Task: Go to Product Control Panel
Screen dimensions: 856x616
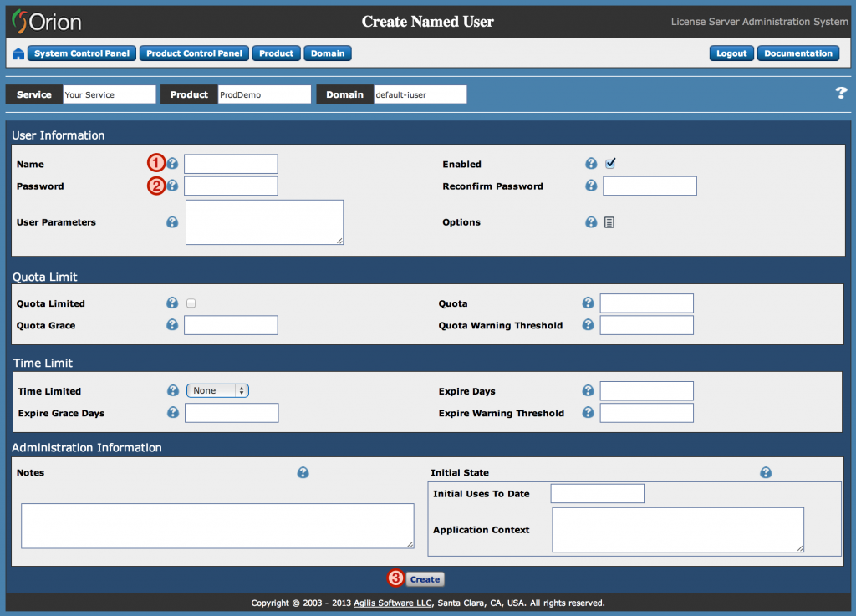Action: [194, 53]
